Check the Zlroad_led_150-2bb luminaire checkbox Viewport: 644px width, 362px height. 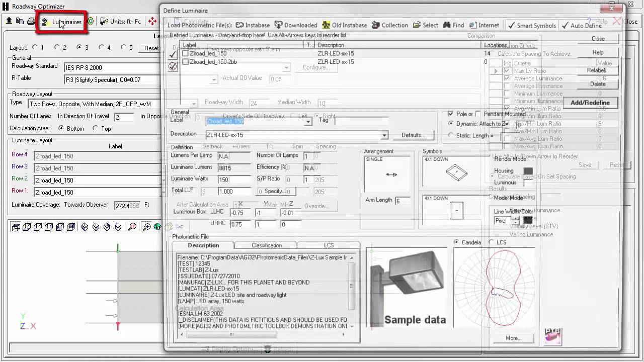tap(185, 62)
